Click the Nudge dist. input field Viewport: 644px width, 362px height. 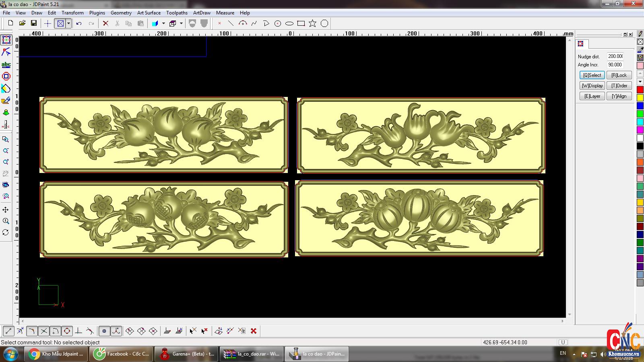[615, 56]
